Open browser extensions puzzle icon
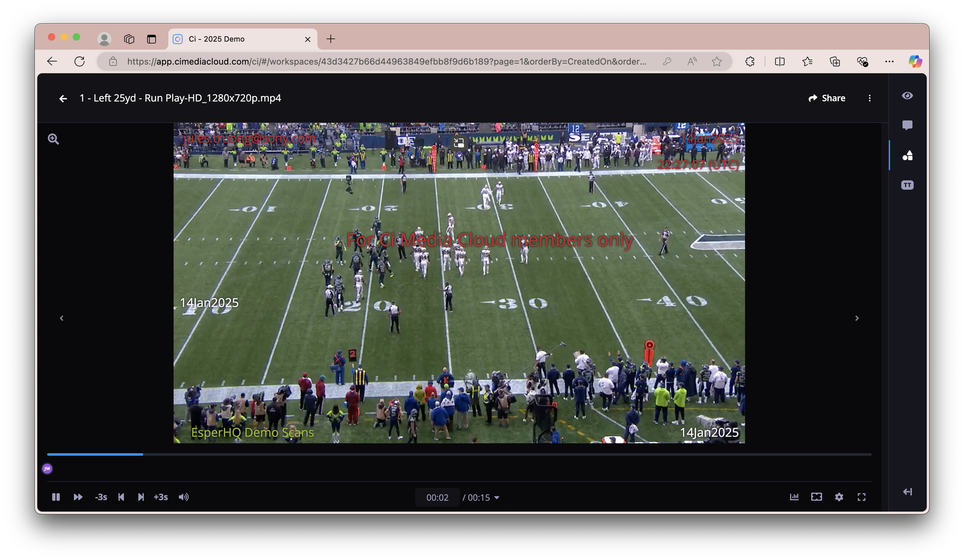Viewport: 964px width, 560px height. (x=750, y=61)
